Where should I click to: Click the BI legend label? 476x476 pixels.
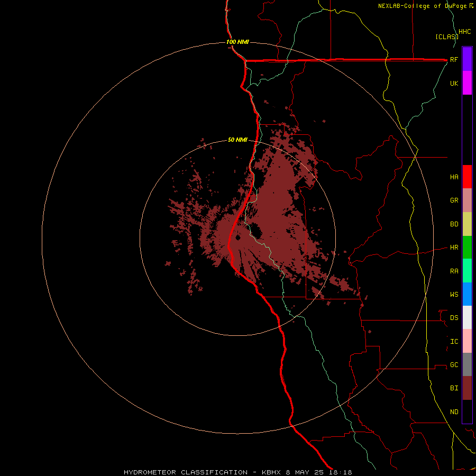coord(454,388)
